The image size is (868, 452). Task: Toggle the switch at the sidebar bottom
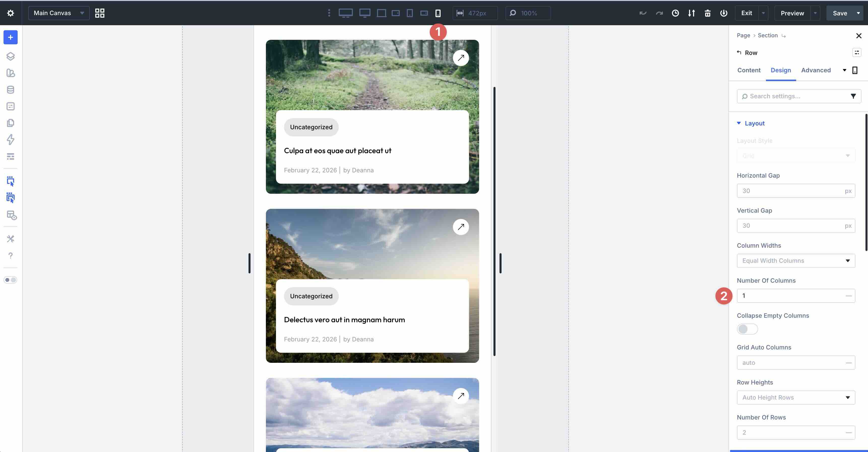click(x=10, y=280)
